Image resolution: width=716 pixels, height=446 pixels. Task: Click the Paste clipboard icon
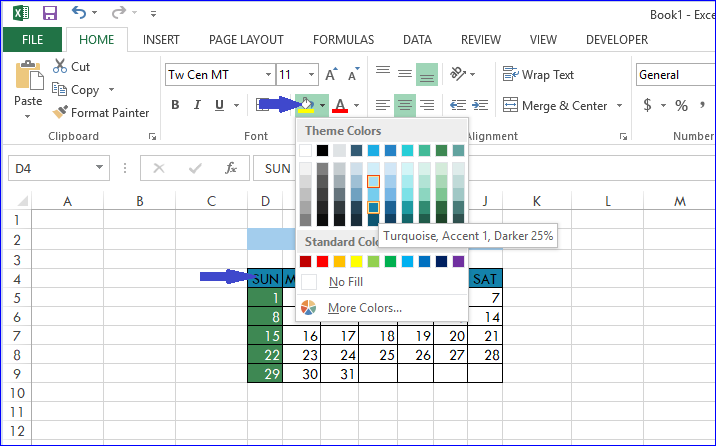[29, 76]
